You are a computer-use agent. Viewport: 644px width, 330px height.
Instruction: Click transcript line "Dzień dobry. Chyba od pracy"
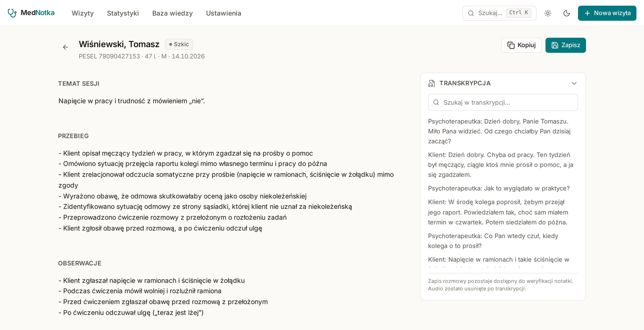coord(501,165)
